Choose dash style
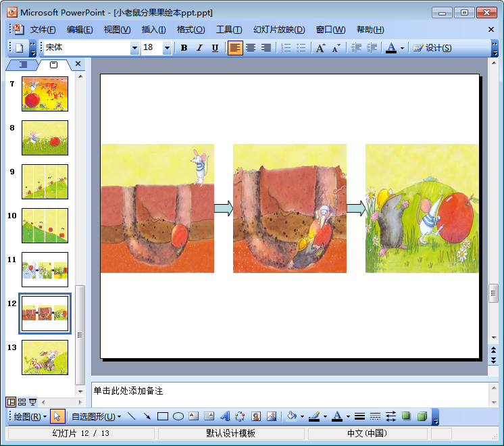 375,417
